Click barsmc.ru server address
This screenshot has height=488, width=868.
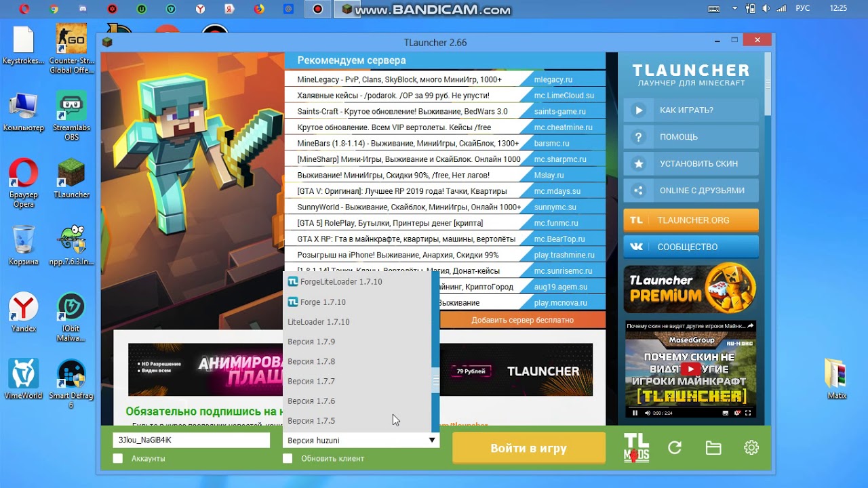coord(551,143)
